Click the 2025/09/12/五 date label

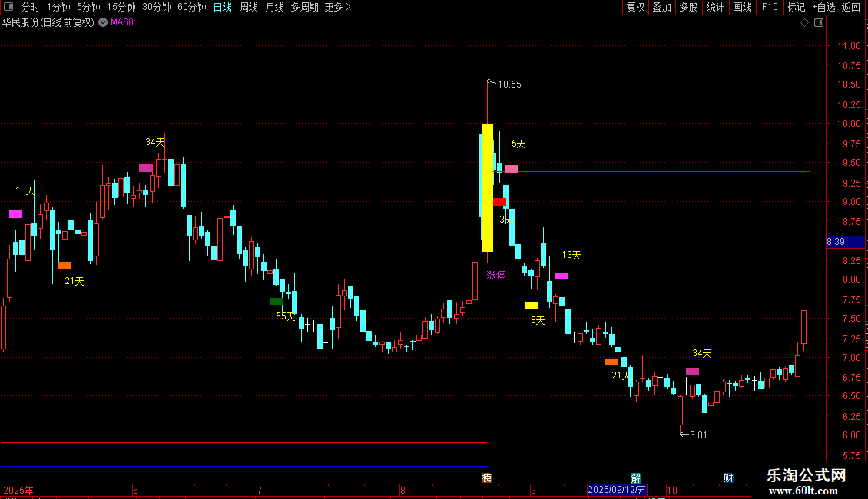[617, 490]
